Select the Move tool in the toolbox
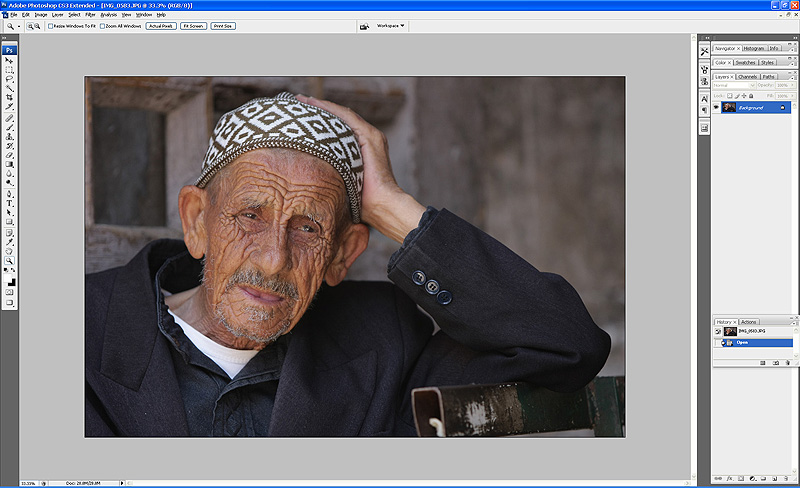The width and height of the screenshot is (800, 488). [10, 61]
